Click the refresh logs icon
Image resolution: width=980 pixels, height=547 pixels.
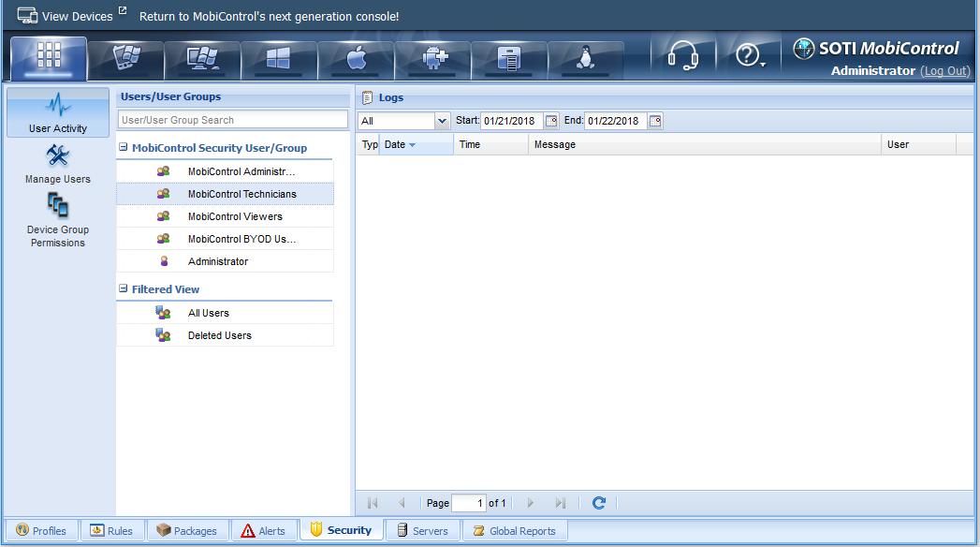click(x=599, y=503)
